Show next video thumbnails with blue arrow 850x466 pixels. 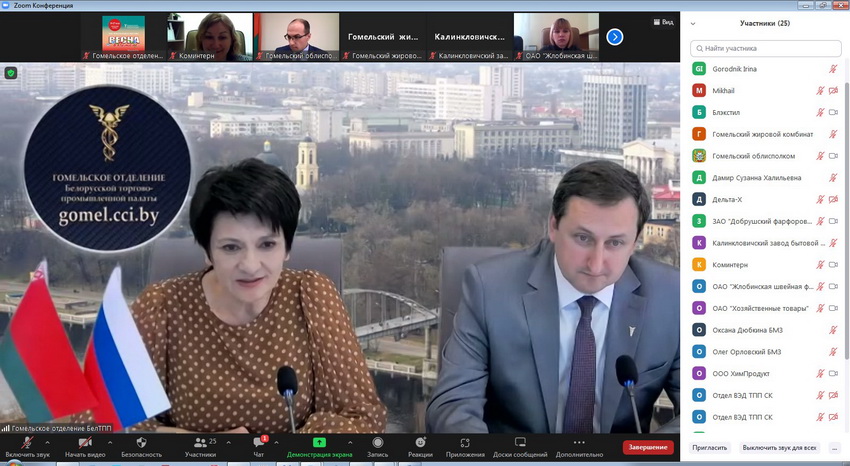pyautogui.click(x=614, y=37)
